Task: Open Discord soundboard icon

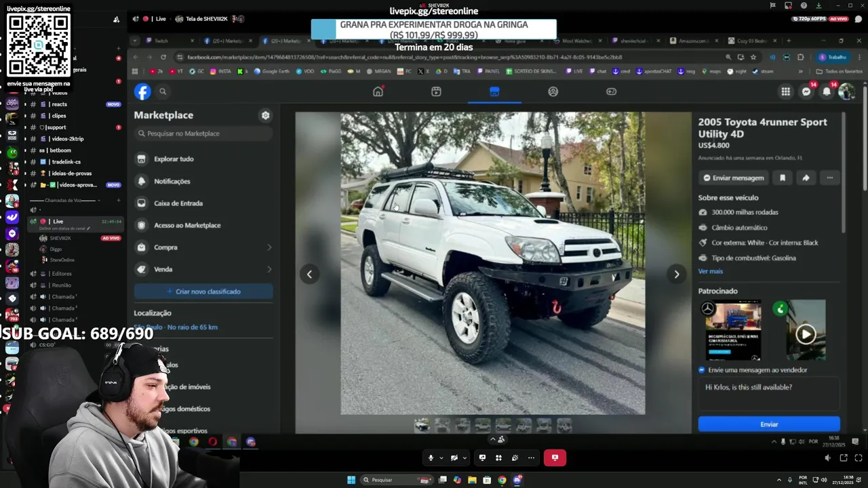Action: tap(515, 457)
